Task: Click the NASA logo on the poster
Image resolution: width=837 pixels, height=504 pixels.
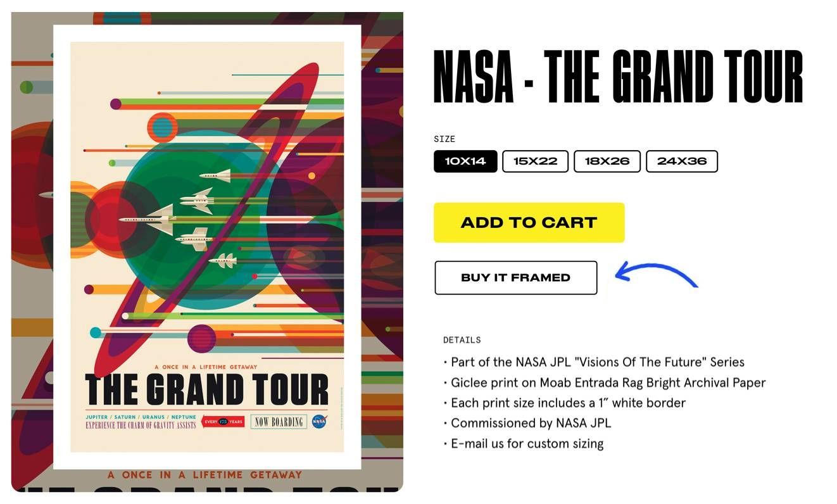Action: pos(319,422)
